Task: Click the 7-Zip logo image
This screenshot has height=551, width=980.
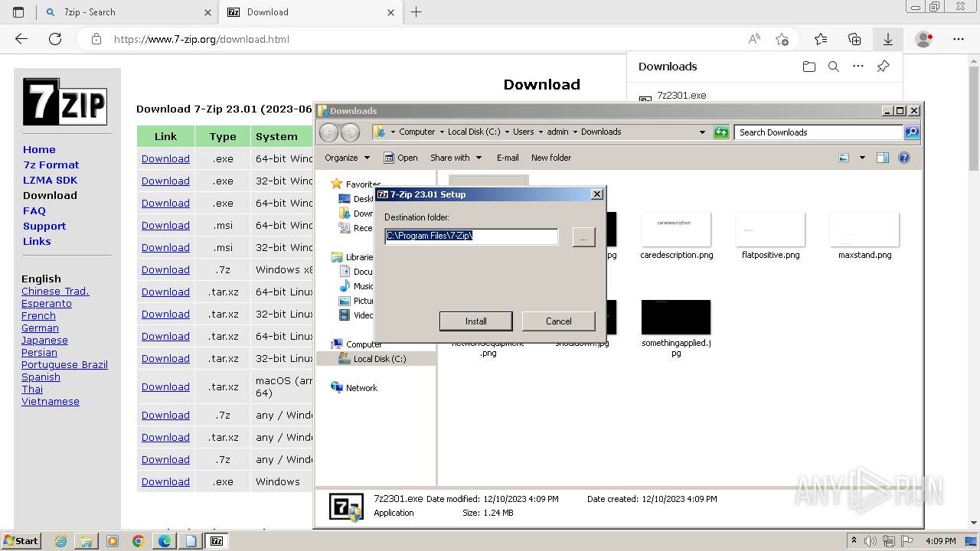Action: pos(64,102)
